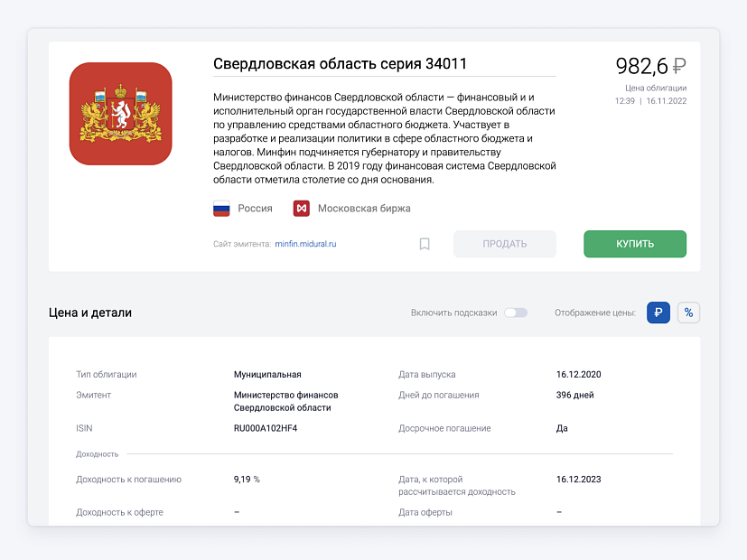Switch price display to rubles
Image resolution: width=747 pixels, height=560 pixels.
click(x=658, y=313)
